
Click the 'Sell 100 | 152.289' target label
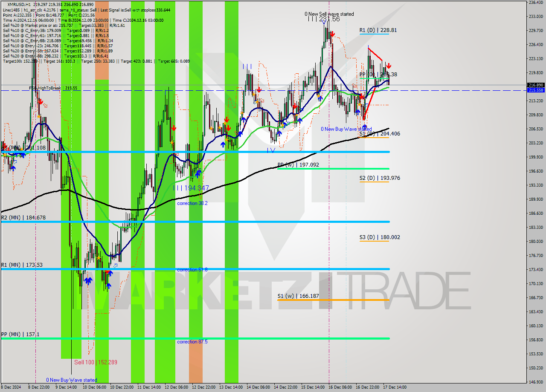coord(96,362)
